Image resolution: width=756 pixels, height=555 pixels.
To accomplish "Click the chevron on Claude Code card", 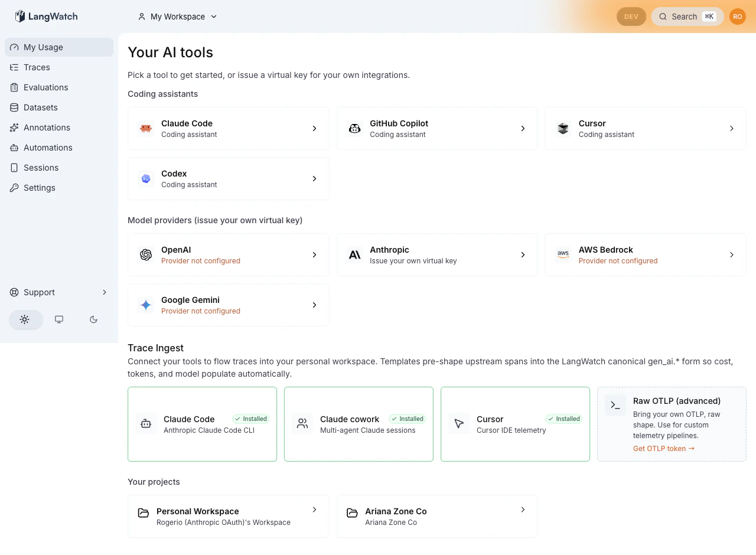I will point(314,128).
